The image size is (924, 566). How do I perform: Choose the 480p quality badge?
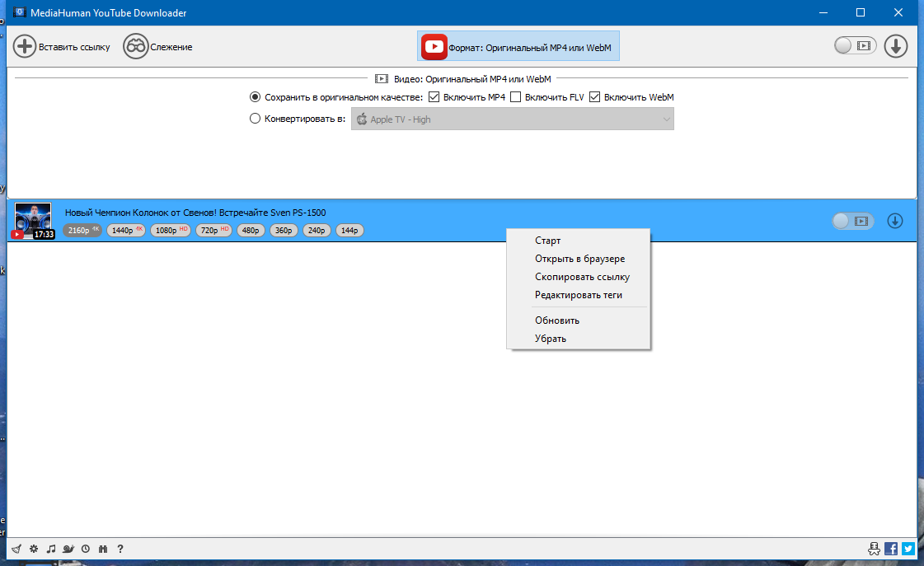click(x=251, y=231)
